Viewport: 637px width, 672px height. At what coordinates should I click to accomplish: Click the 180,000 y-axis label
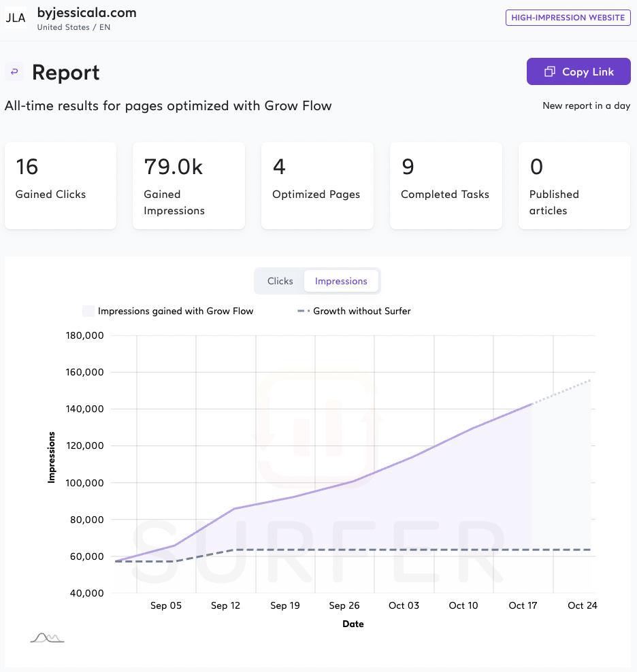point(84,335)
